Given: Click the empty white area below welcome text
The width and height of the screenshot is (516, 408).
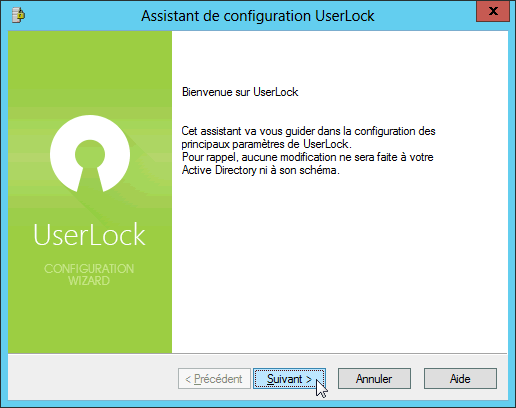Looking at the screenshot, I should click(339, 263).
